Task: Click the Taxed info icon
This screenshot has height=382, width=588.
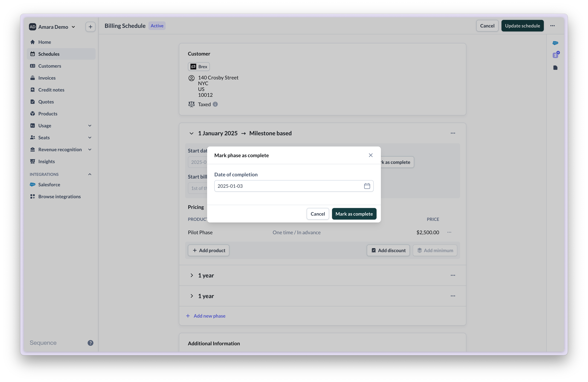Action: point(215,104)
